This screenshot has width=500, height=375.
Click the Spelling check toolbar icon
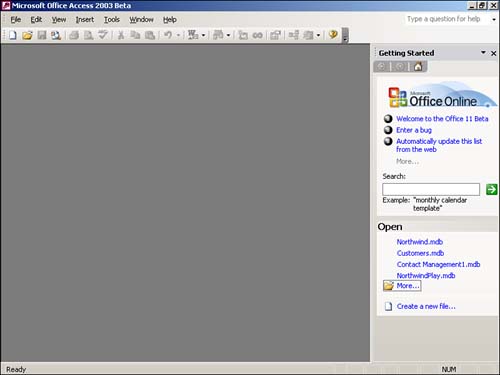103,35
